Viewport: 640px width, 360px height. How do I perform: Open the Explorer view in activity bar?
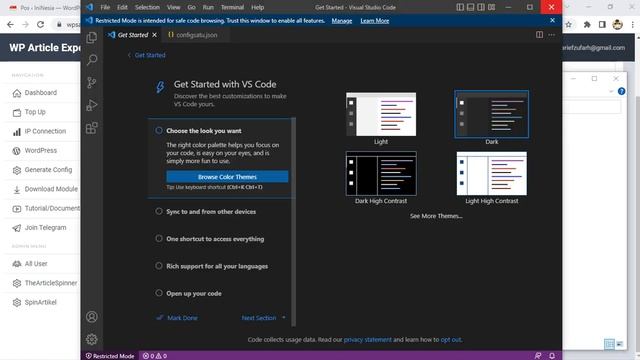click(92, 38)
